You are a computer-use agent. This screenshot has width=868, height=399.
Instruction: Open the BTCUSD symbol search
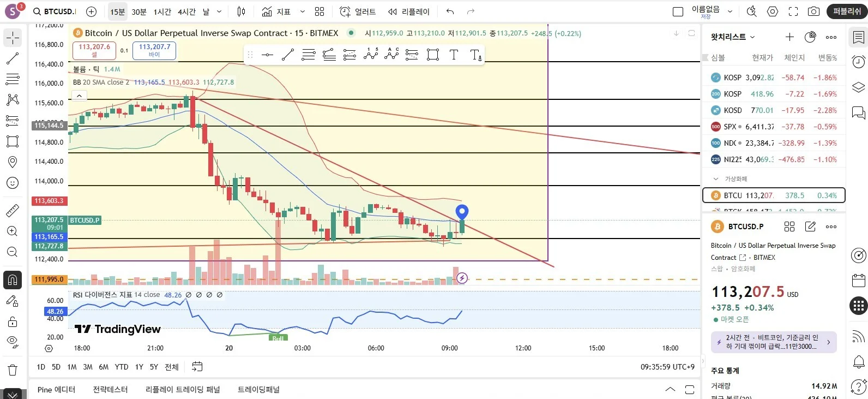(x=55, y=11)
